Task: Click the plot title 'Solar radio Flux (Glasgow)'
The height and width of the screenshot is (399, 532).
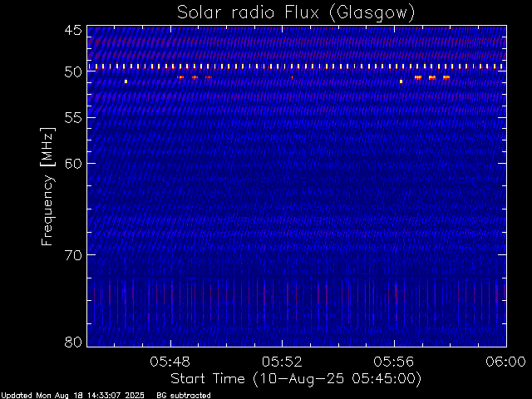Action: click(296, 13)
